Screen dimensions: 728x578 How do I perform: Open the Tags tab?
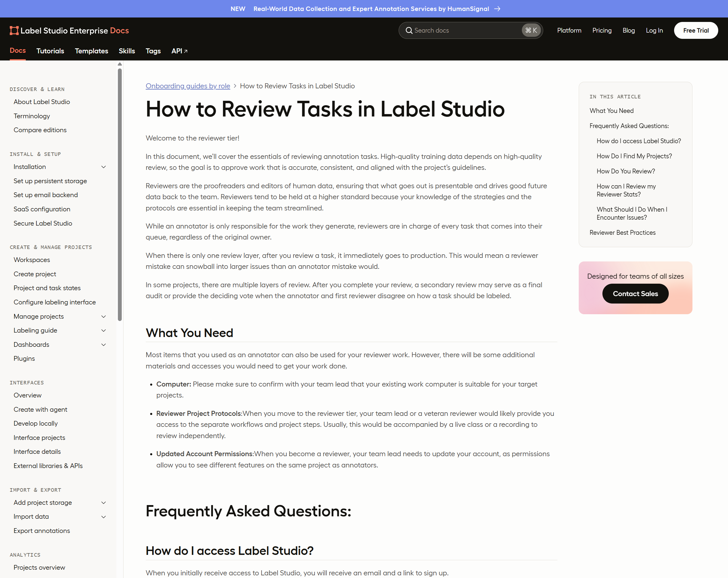pyautogui.click(x=153, y=51)
